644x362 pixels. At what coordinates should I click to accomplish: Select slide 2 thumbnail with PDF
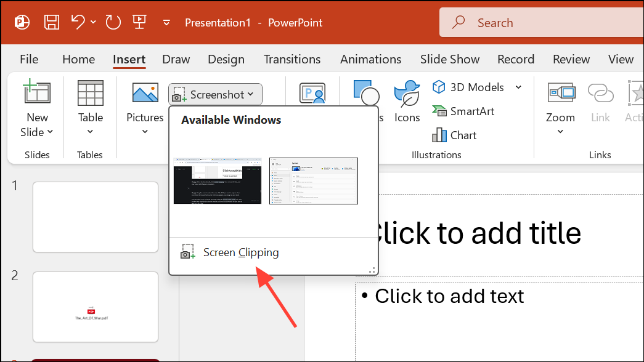click(96, 307)
